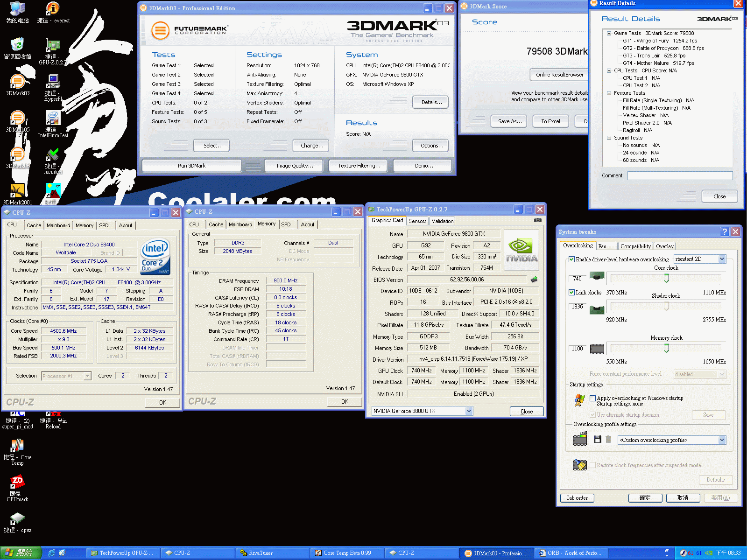Toggle the Link clocks checkbox
747x560 pixels.
click(571, 292)
